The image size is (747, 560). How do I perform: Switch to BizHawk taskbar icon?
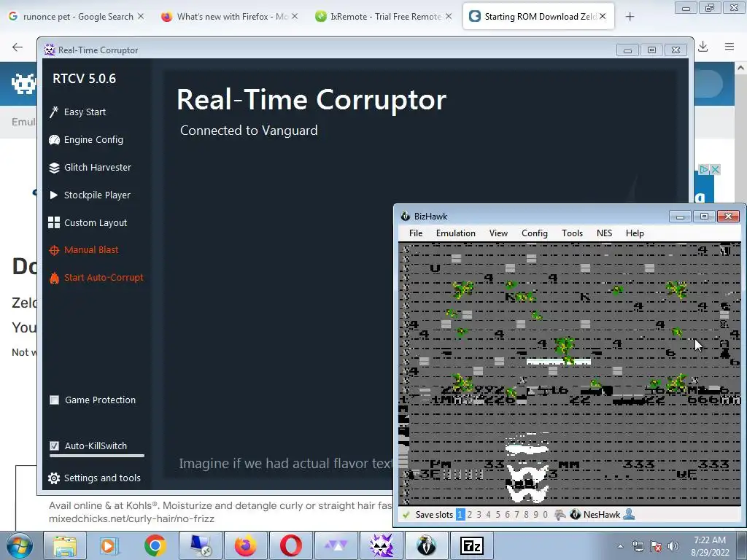coord(426,545)
